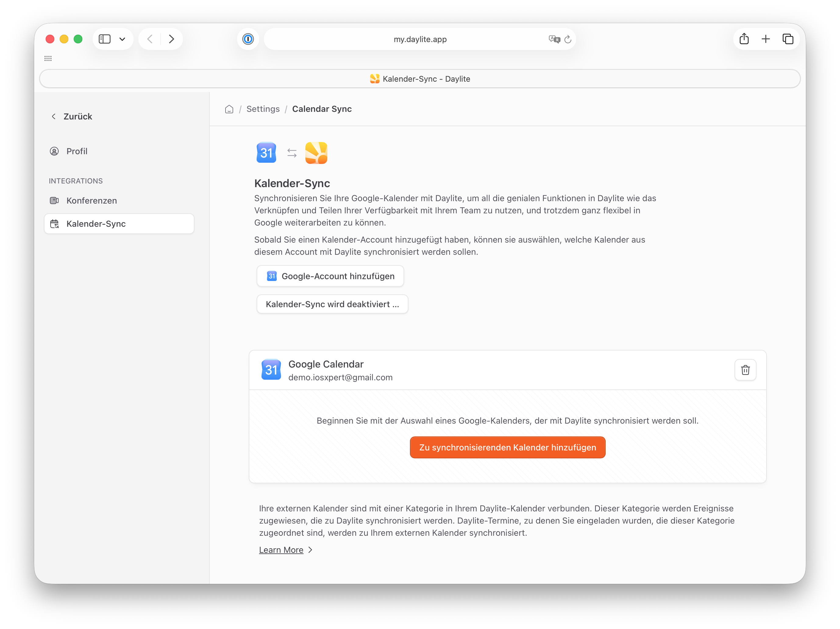Open a new tab with plus icon
The width and height of the screenshot is (840, 629).
pyautogui.click(x=766, y=39)
